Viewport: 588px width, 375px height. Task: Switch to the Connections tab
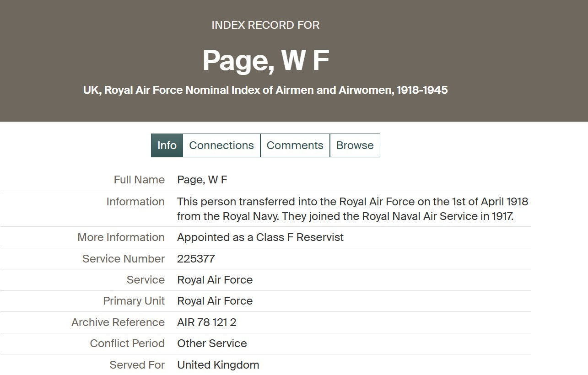(221, 145)
